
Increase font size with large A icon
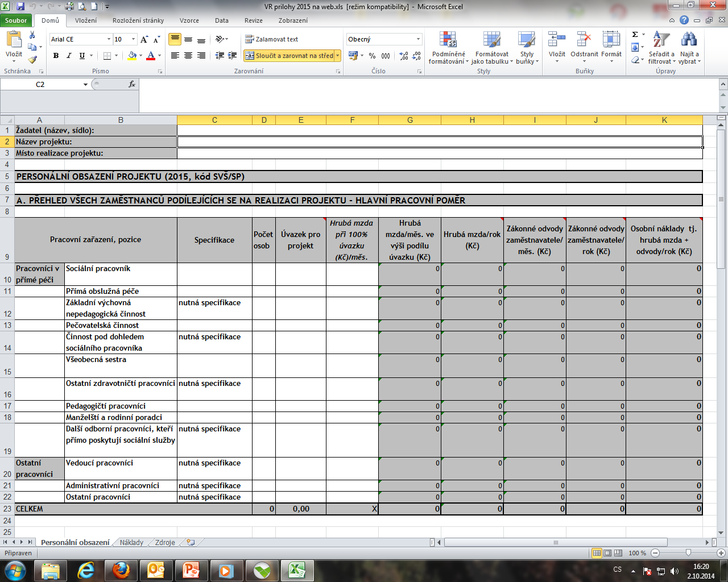point(144,39)
